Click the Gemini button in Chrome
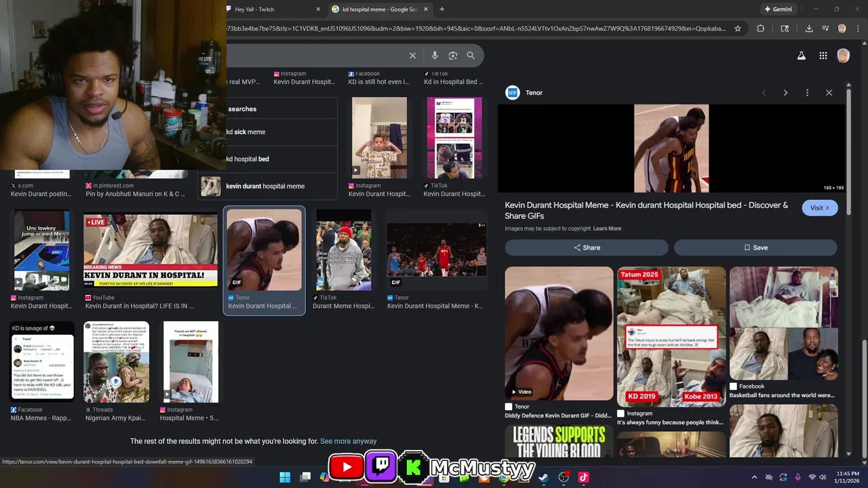The width and height of the screenshot is (868, 488). 778,9
